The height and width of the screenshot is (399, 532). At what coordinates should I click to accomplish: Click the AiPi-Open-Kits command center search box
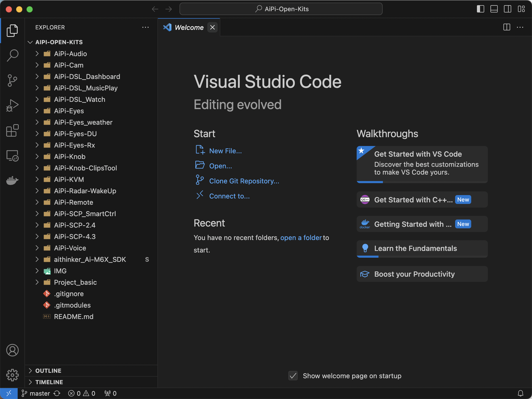point(281,9)
